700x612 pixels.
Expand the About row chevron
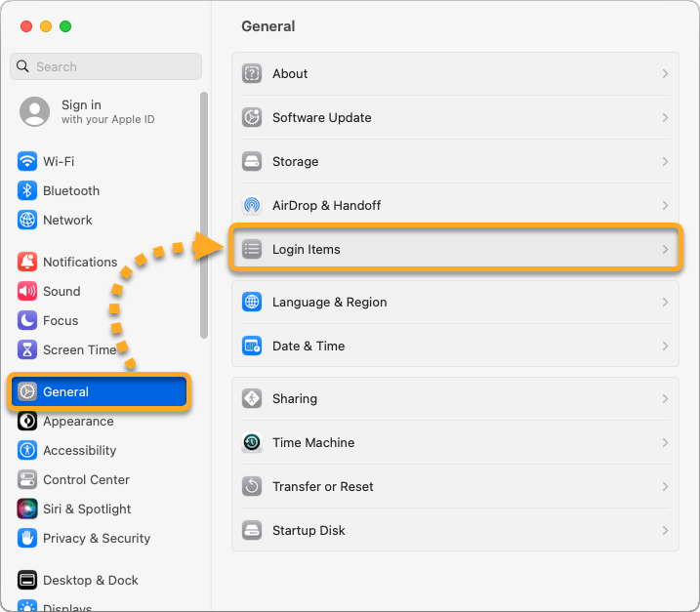coord(665,73)
